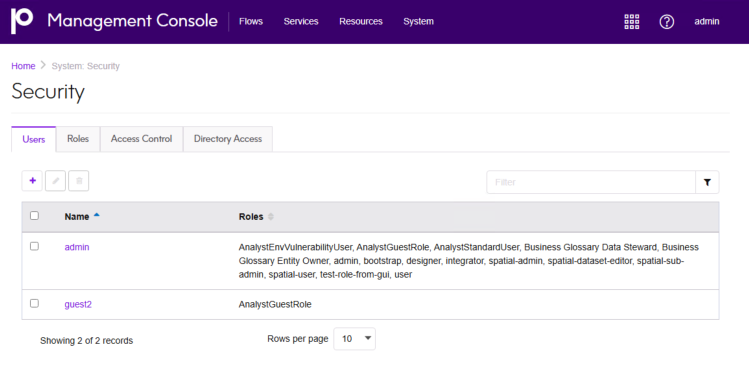The image size is (749, 366).
Task: Focus the Filter input field
Action: coord(591,182)
